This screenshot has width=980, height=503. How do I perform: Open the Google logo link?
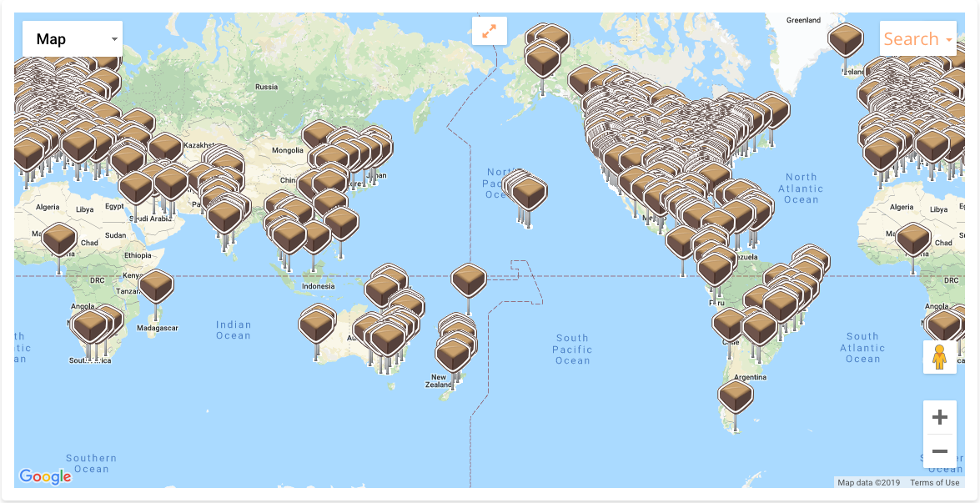[x=45, y=477]
